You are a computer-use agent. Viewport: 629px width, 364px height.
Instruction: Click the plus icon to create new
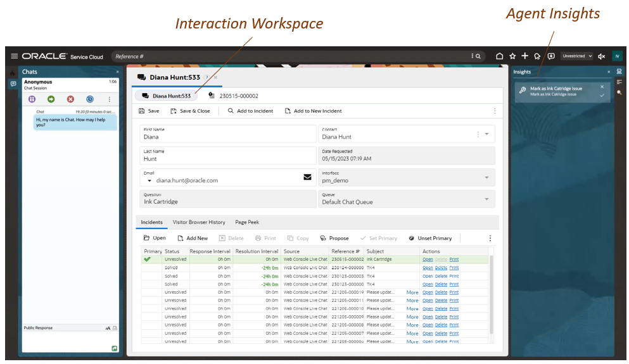coord(524,56)
